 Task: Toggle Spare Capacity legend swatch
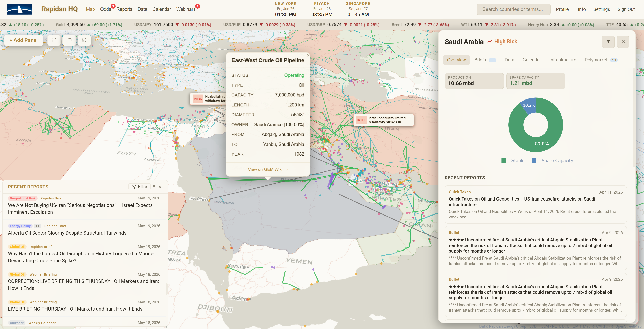pos(534,161)
